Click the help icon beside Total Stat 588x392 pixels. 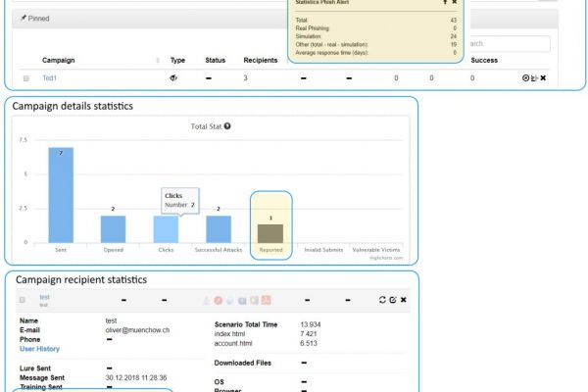[x=227, y=126]
